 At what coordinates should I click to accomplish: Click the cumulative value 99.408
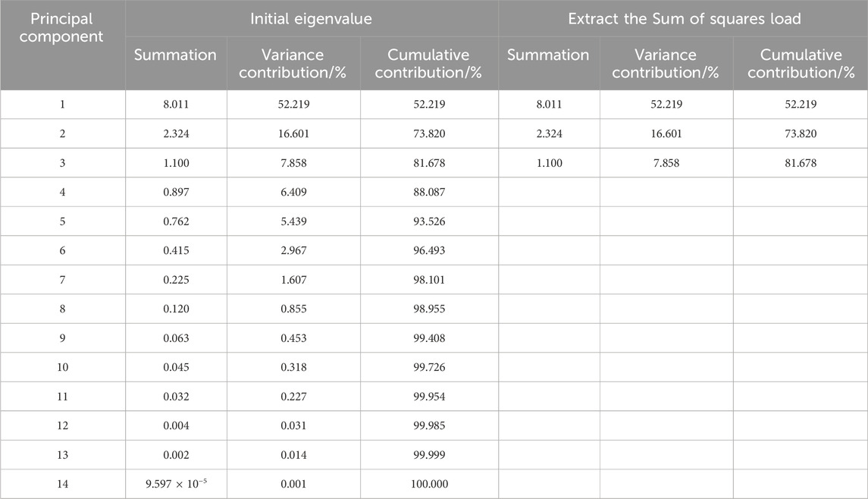[x=429, y=338]
